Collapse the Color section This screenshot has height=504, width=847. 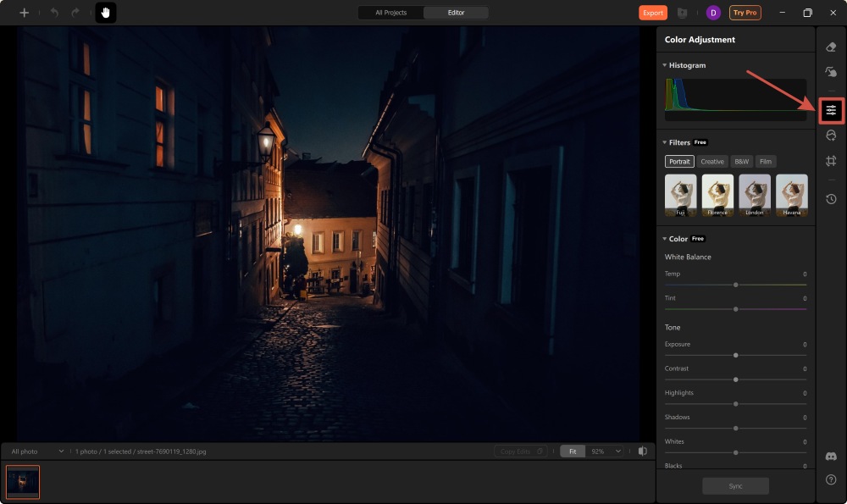coord(664,238)
